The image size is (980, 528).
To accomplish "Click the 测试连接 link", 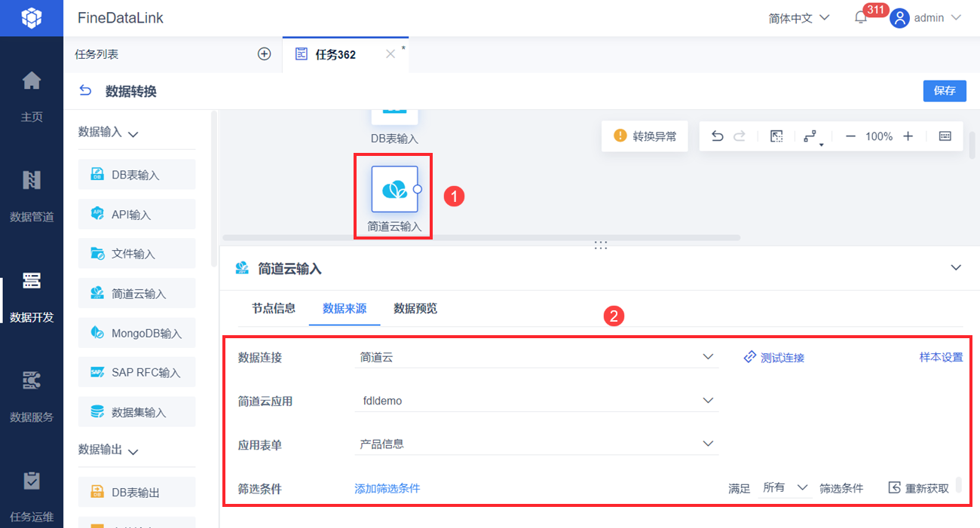I will [773, 358].
